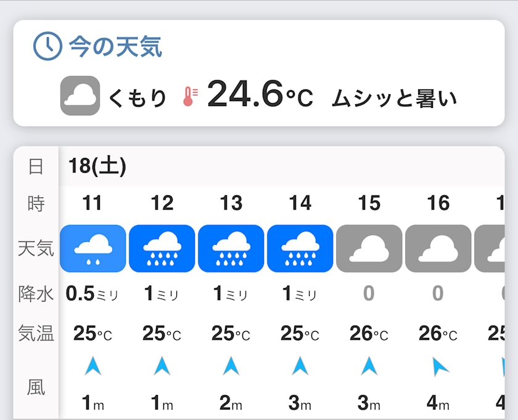
Task: Tap the cloudy icon at 16時
Action: (x=438, y=249)
